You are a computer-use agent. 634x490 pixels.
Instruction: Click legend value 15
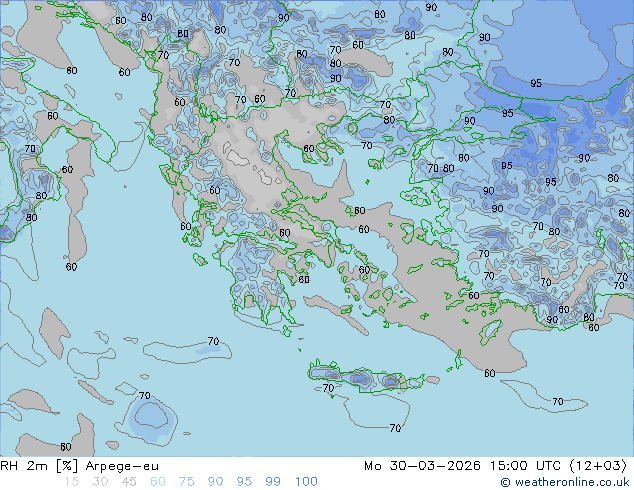coord(71,482)
